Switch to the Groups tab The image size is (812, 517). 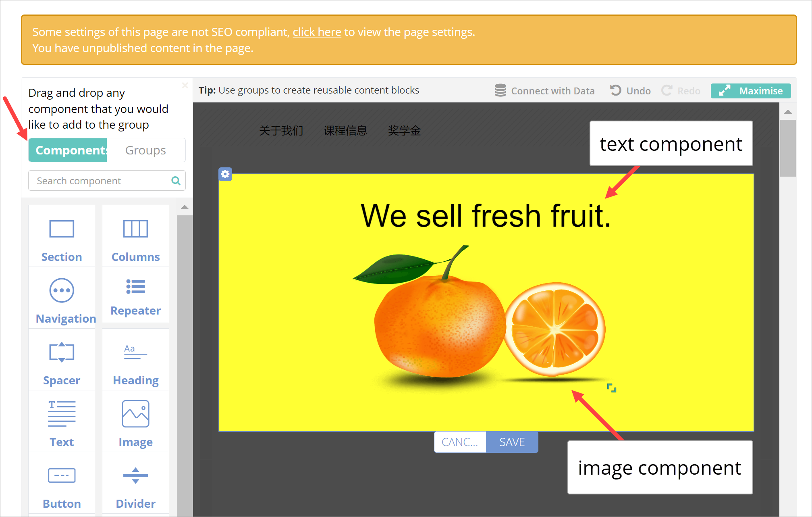(145, 150)
